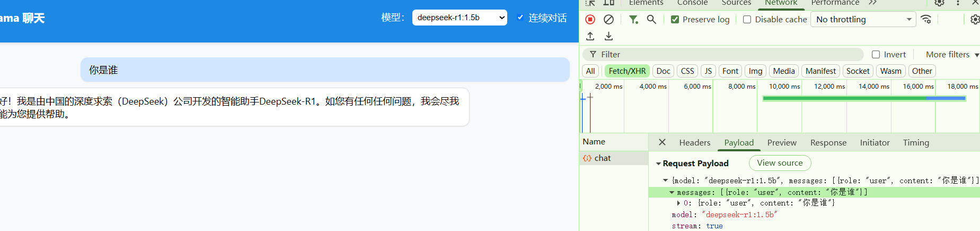
Task: Select the Media filter chip
Action: [x=784, y=71]
